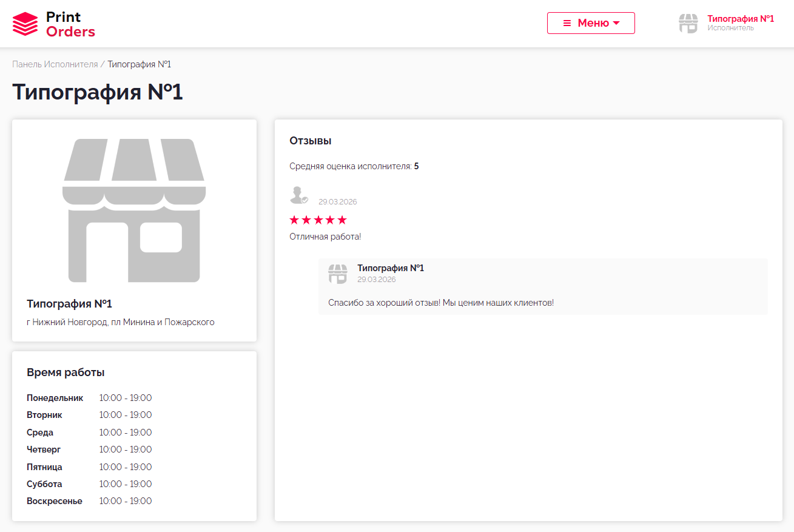The image size is (794, 532).
Task: Click the reply text Спасибо за хороший отзыв
Action: (440, 303)
